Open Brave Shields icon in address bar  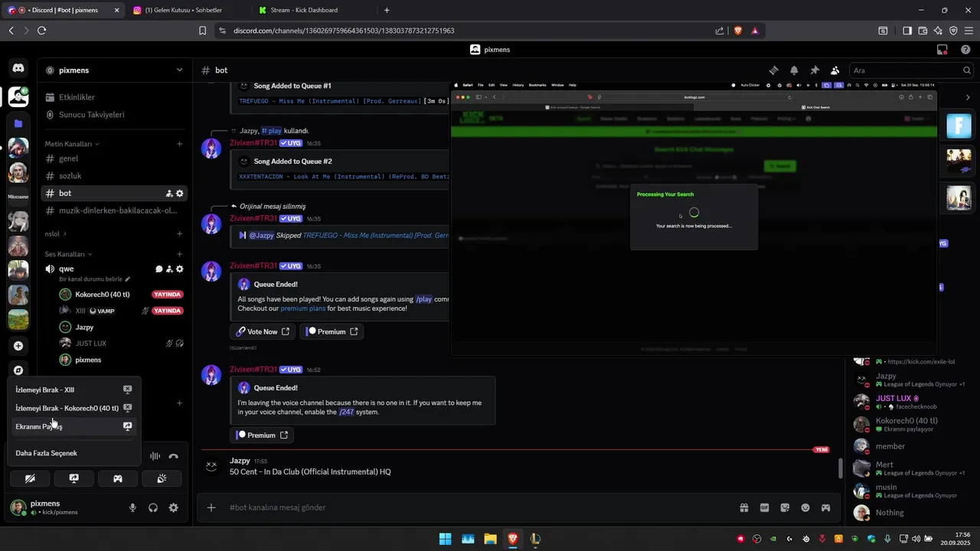pyautogui.click(x=738, y=31)
